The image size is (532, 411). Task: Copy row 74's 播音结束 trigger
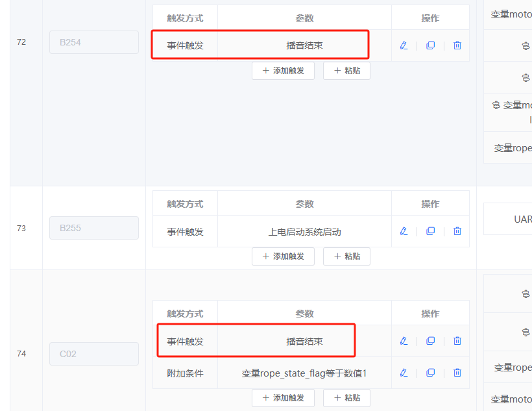point(430,340)
